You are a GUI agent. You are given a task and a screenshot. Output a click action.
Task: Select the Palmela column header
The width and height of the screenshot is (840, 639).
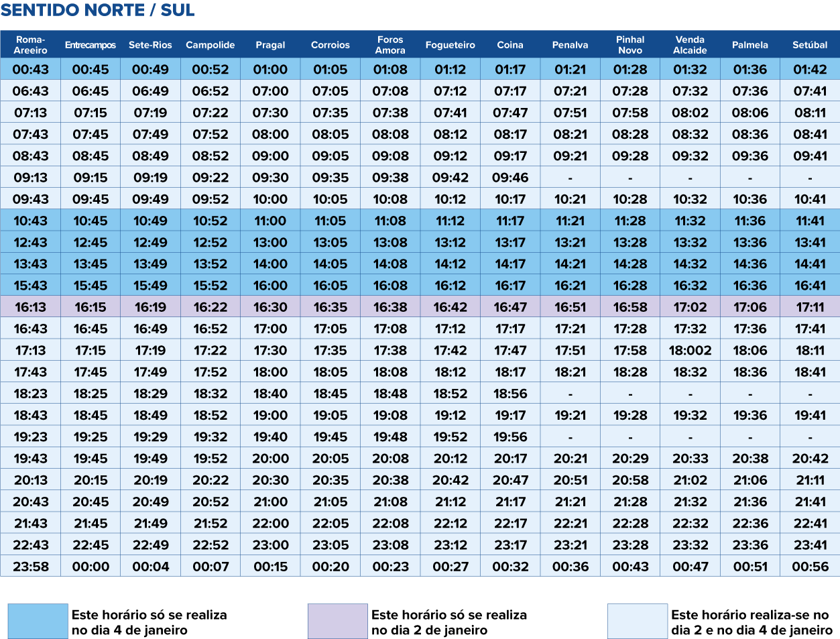coord(750,45)
